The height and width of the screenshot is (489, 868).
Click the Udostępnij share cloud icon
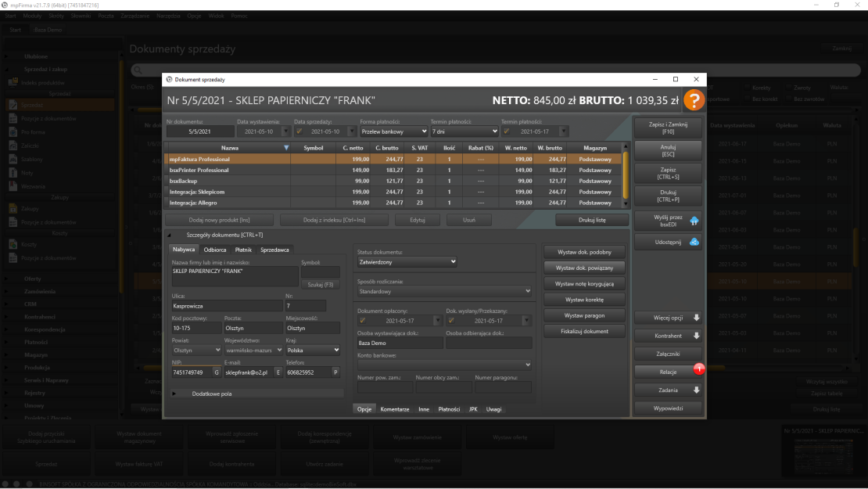694,242
